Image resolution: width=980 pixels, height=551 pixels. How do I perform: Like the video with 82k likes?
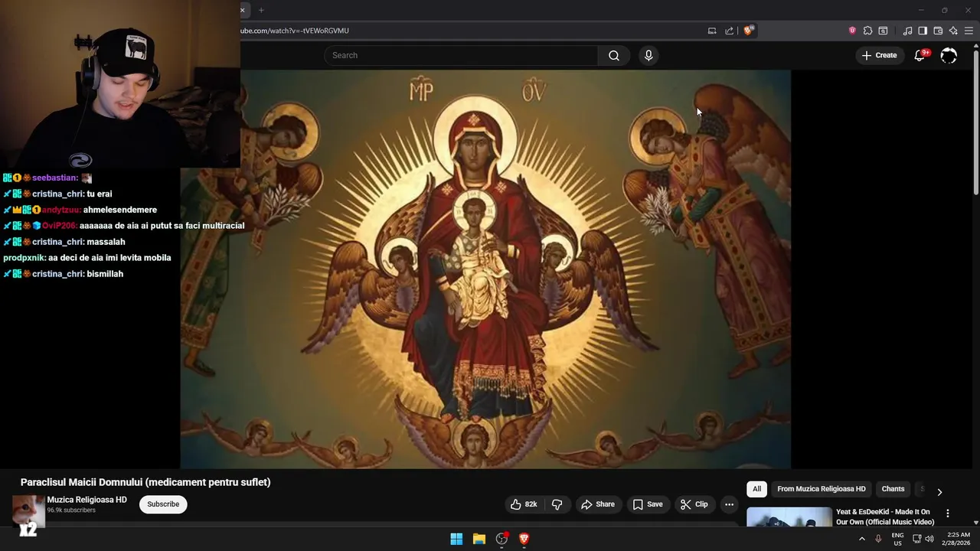click(524, 504)
